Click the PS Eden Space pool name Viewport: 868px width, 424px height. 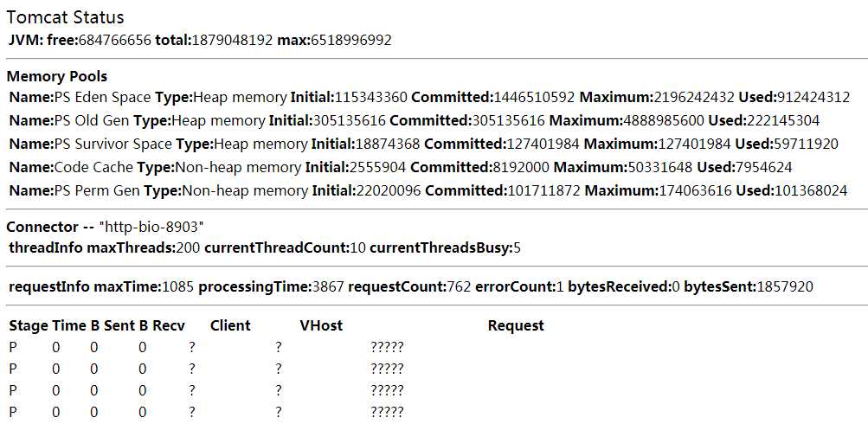(102, 98)
